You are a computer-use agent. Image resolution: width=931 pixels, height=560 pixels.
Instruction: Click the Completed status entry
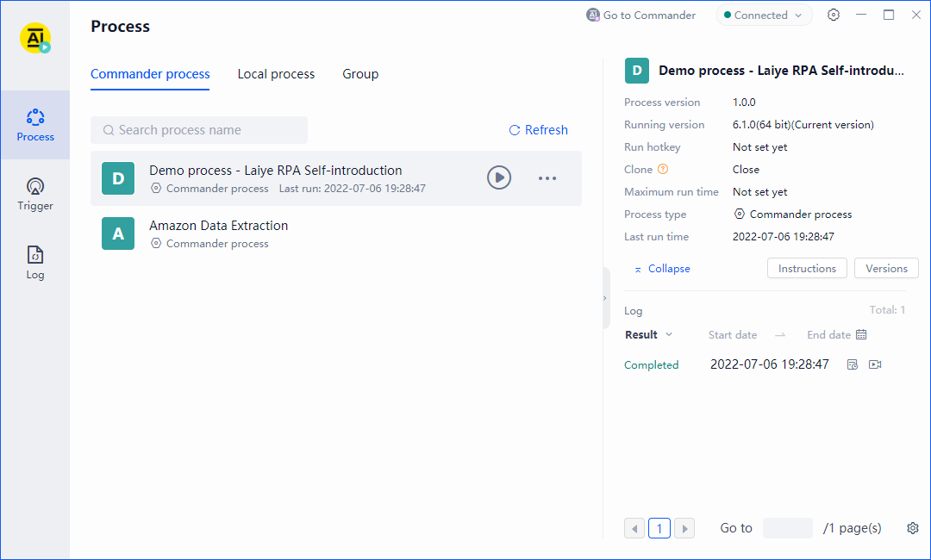coord(652,364)
